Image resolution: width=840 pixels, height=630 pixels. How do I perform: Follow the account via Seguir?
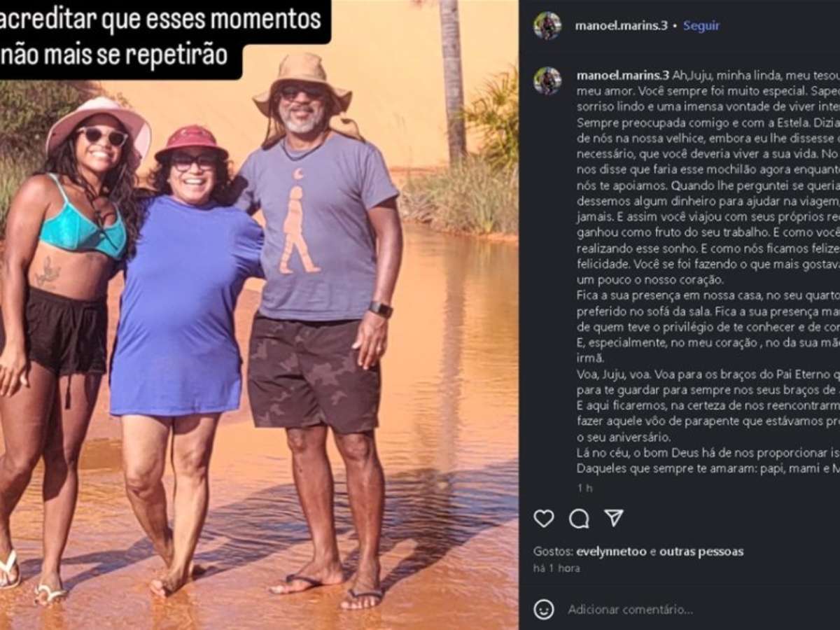click(701, 26)
